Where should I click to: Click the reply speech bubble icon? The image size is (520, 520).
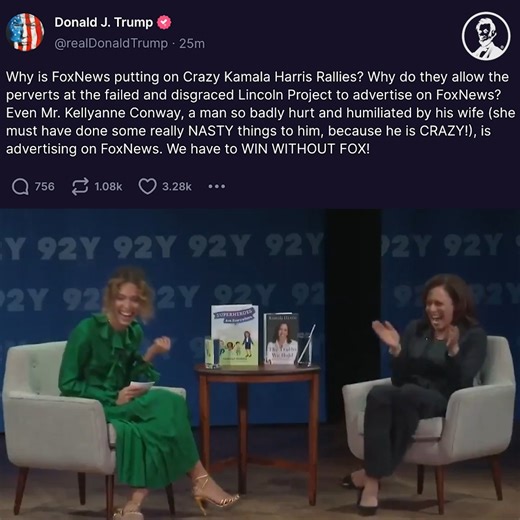[x=20, y=187]
